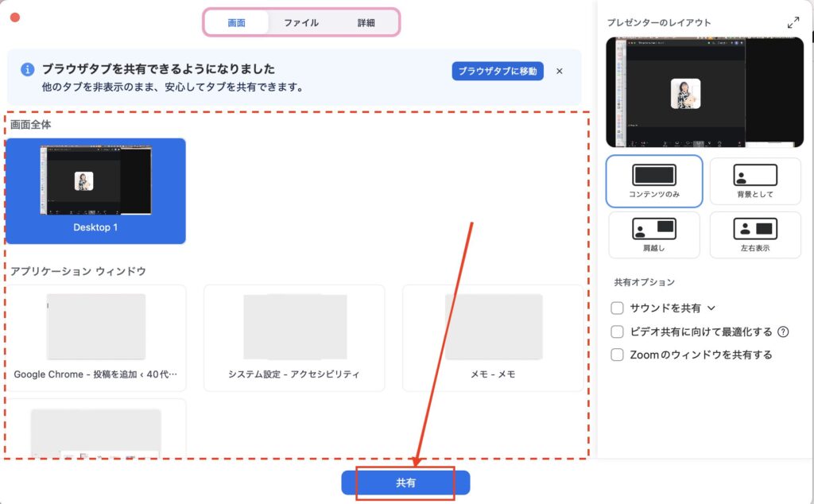
Task: Select the システム設定 - アクセシビリティ window
Action: 294,337
